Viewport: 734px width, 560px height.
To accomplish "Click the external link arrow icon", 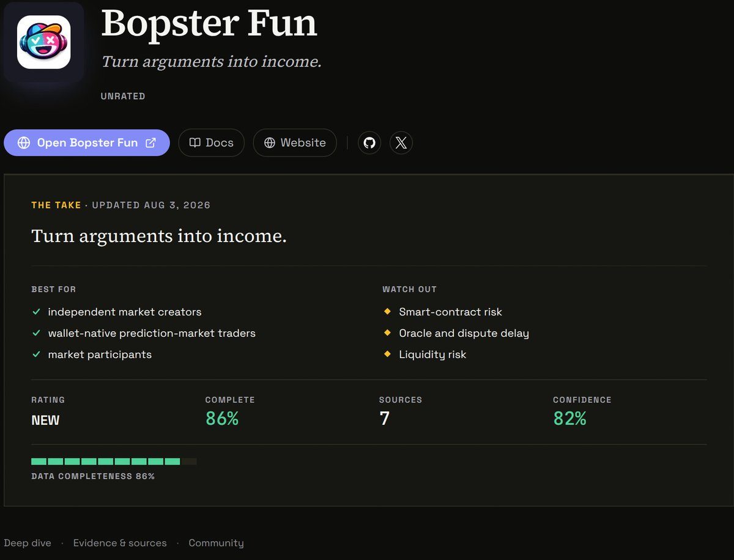I will [x=150, y=142].
